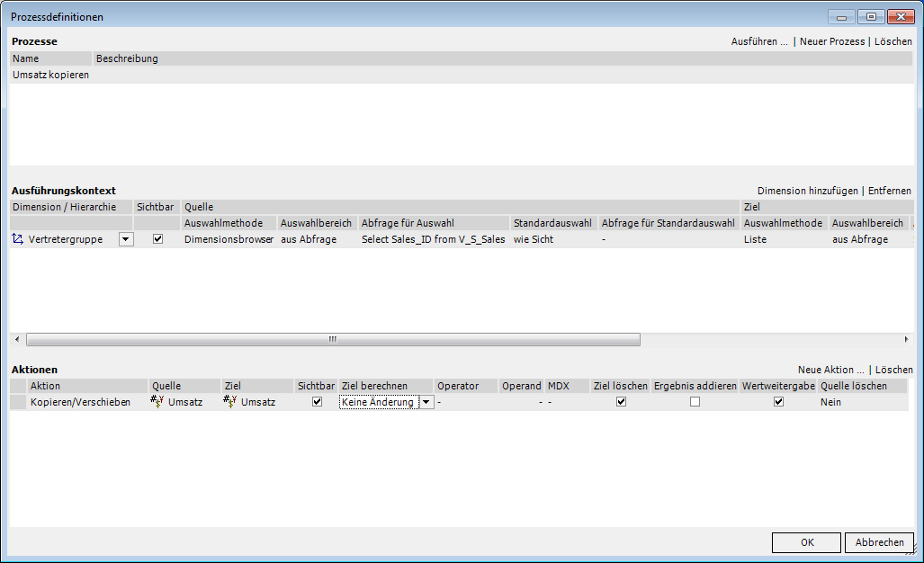This screenshot has height=563, width=924.
Task: Click the Ausführen link for processes
Action: click(x=759, y=41)
